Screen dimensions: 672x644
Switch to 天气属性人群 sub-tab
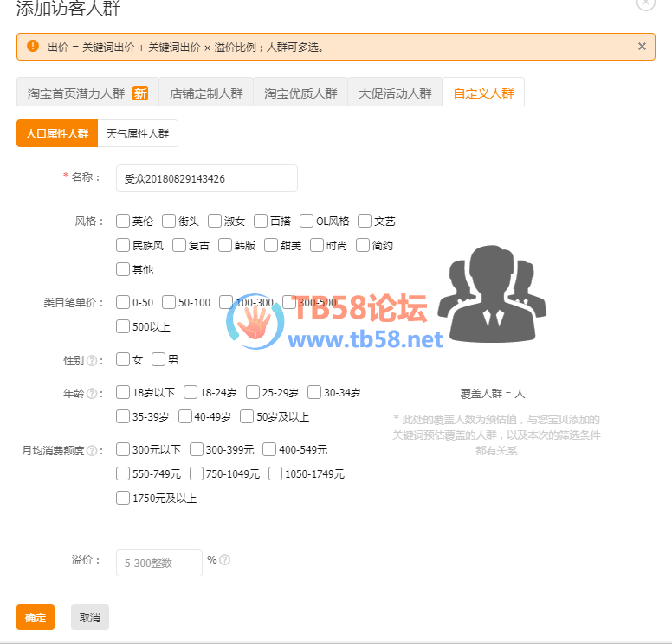pos(138,133)
